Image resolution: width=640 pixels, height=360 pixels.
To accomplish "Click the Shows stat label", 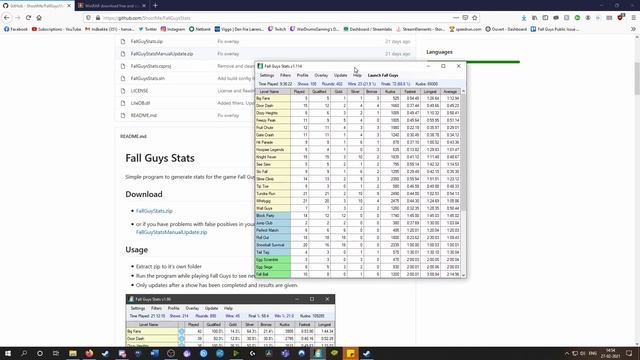I will coord(307,84).
